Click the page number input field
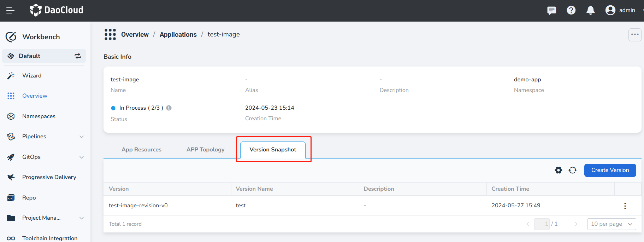The image size is (644, 242). pyautogui.click(x=542, y=224)
